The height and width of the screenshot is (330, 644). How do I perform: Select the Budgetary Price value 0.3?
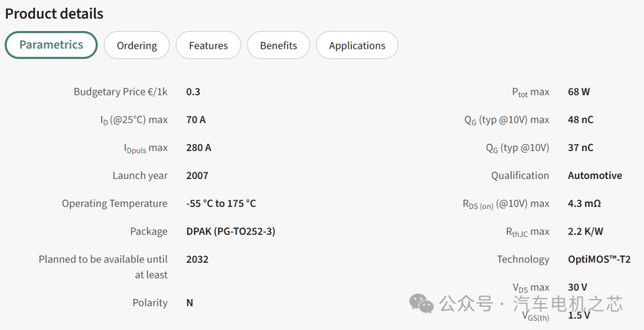(193, 92)
